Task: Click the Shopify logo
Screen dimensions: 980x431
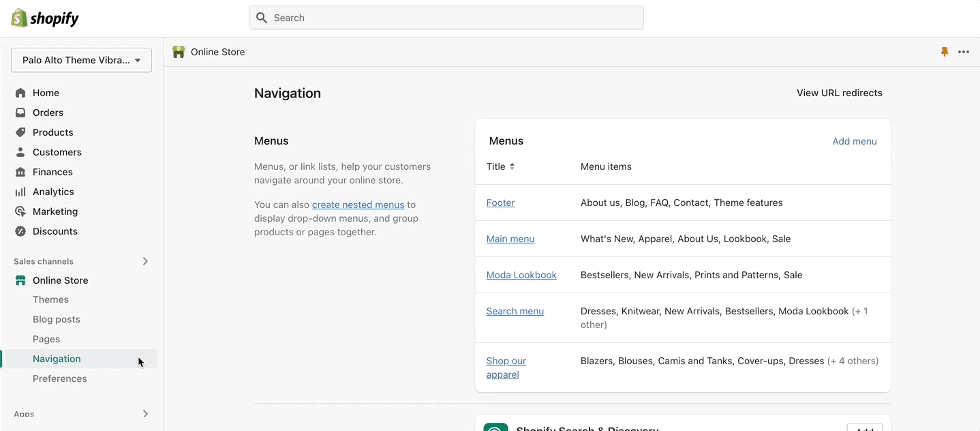Action: point(45,18)
